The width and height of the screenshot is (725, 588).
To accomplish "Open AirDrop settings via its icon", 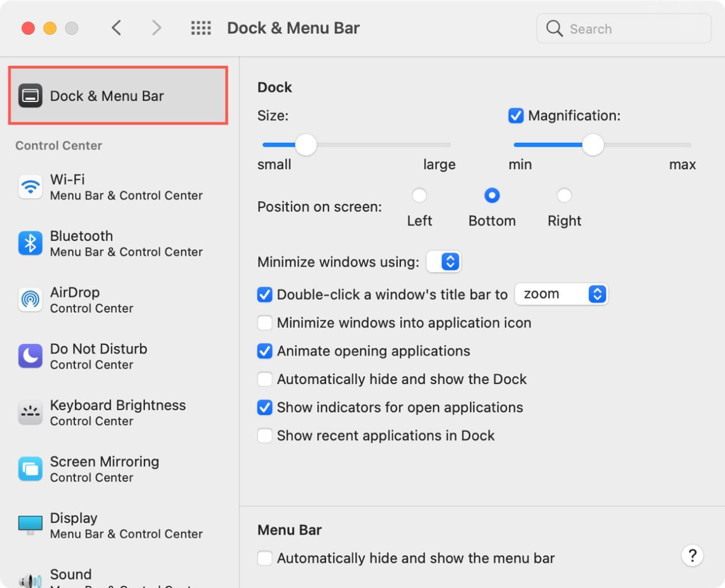I will (30, 299).
